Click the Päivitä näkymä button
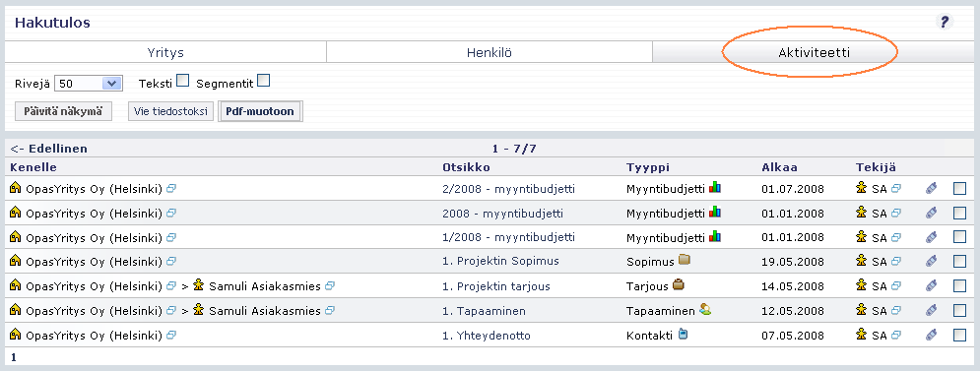Viewport: 980px width, 371px height. pyautogui.click(x=63, y=112)
